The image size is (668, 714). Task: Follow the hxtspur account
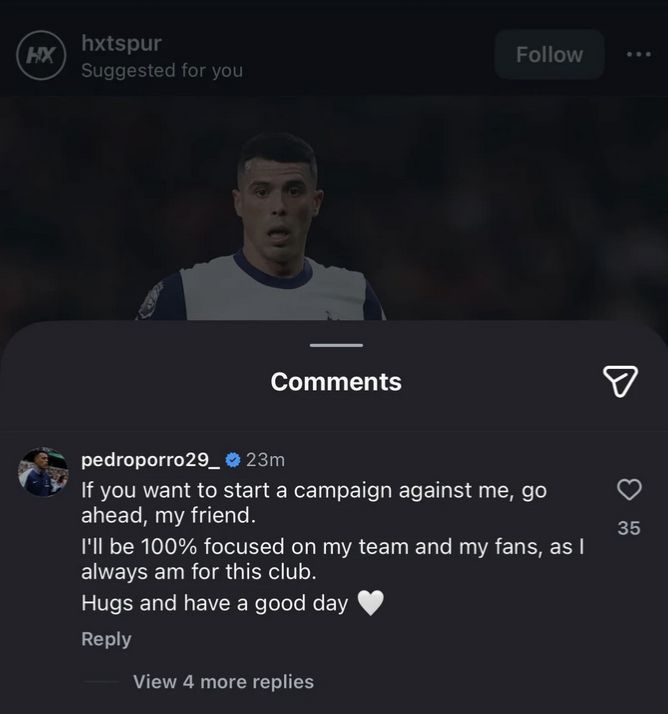(549, 55)
